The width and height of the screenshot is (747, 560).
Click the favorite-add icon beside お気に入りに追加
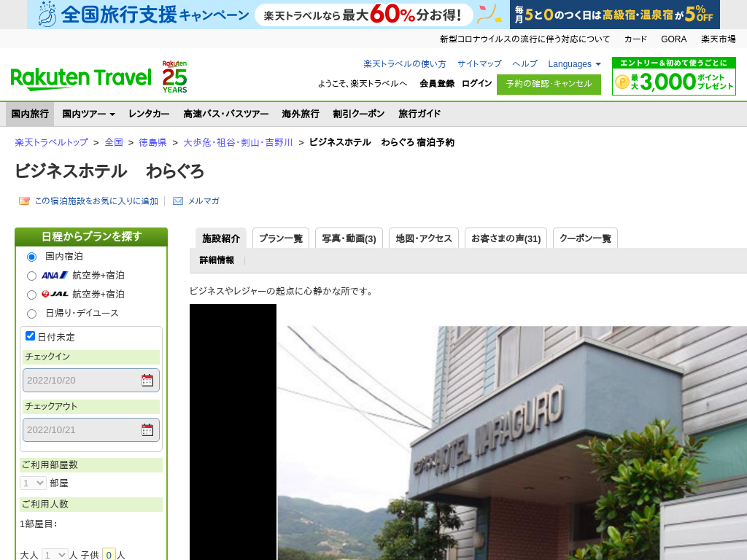[x=24, y=201]
